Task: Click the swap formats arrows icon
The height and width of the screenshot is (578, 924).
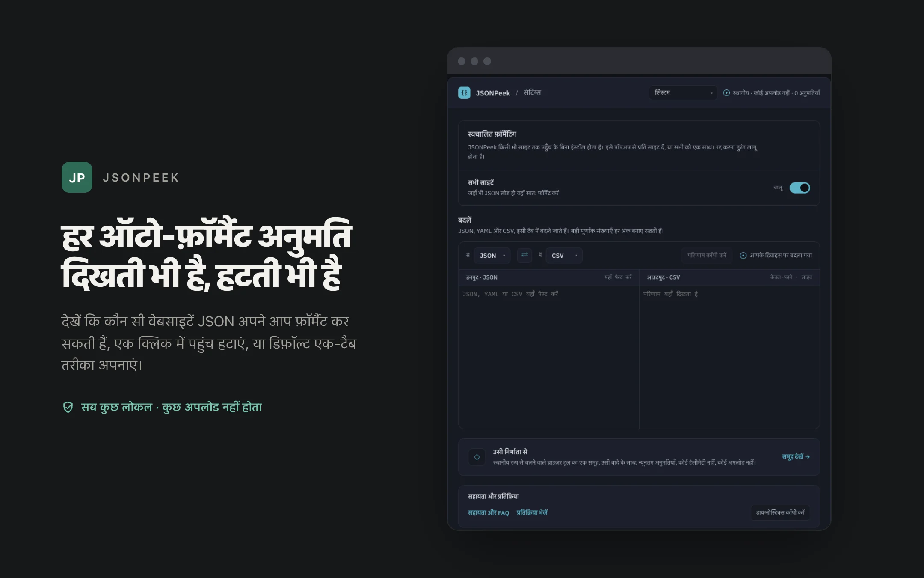Action: 524,255
